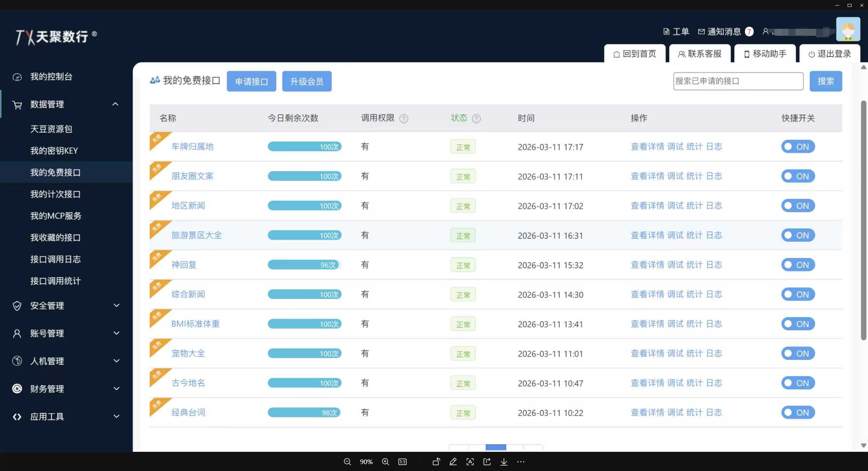Click the free interface group icon
868x471 pixels.
155,80
